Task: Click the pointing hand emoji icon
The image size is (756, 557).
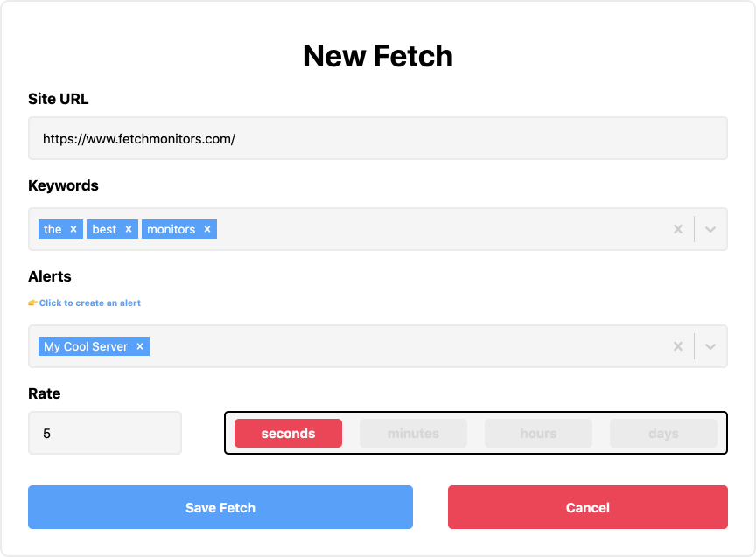Action: tap(32, 303)
